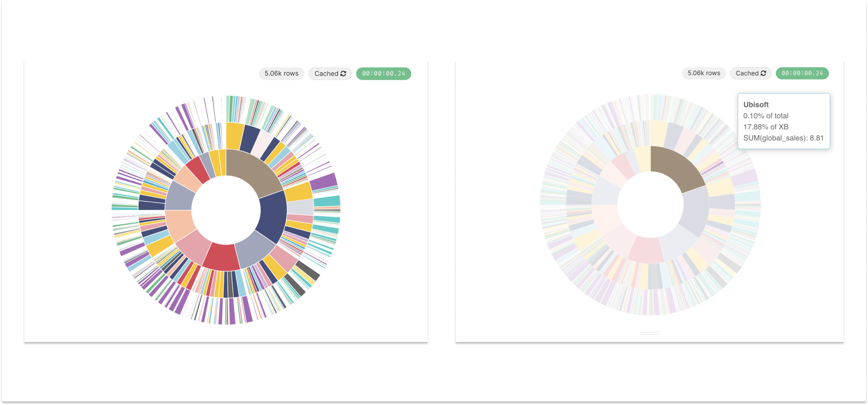This screenshot has width=868, height=405.
Task: Select the large brown inner segment in left sunburst
Action: click(252, 170)
